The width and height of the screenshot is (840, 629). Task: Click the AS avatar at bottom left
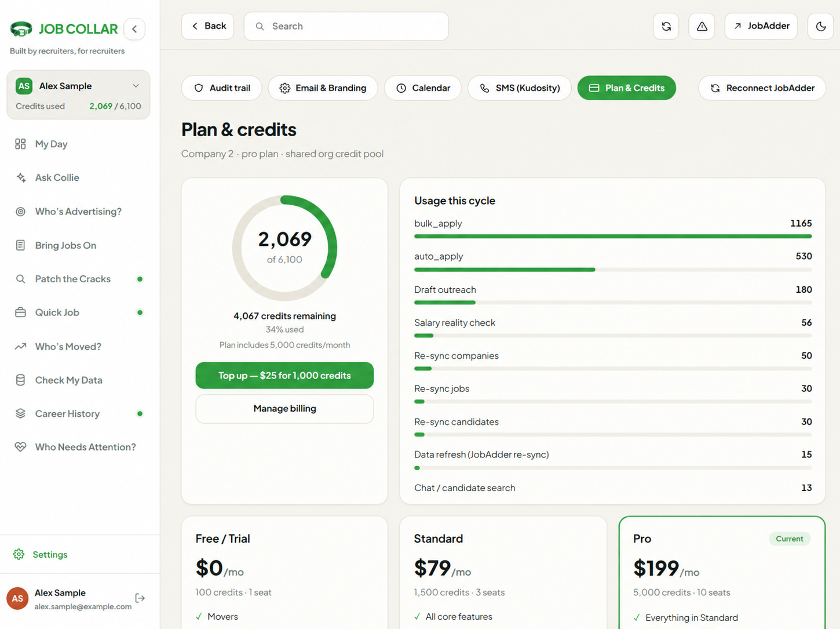click(17, 598)
